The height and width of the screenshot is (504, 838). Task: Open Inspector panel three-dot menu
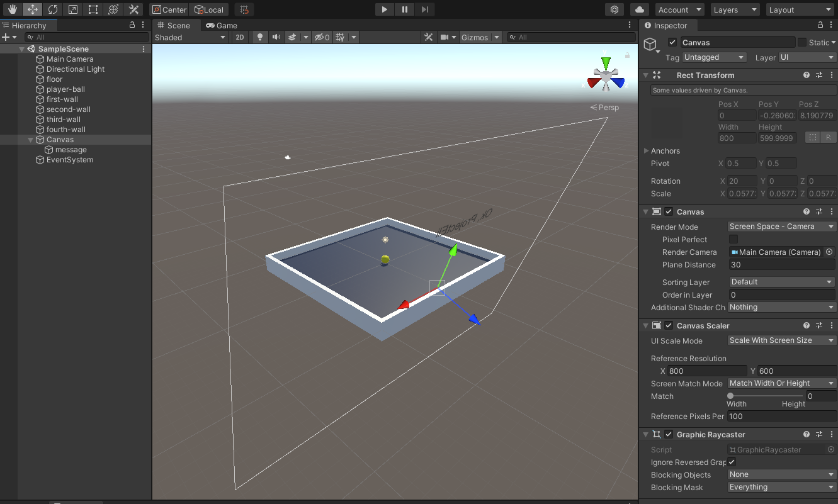[x=832, y=25]
